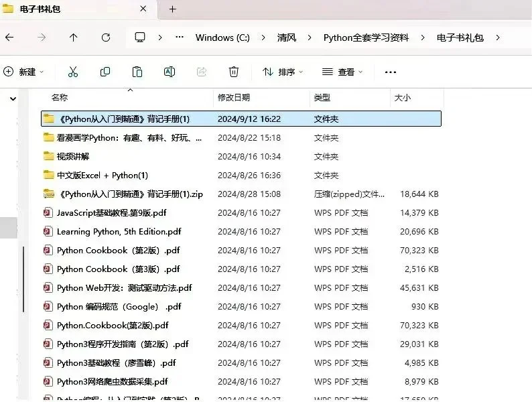532x402 pixels.
Task: Select Python 编码规范（Google）.pdf
Action: point(241,307)
